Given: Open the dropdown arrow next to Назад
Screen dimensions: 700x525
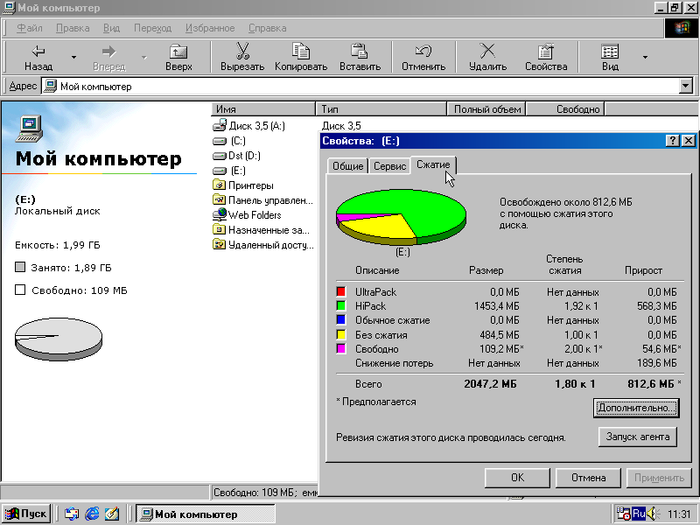Looking at the screenshot, I should [x=72, y=57].
